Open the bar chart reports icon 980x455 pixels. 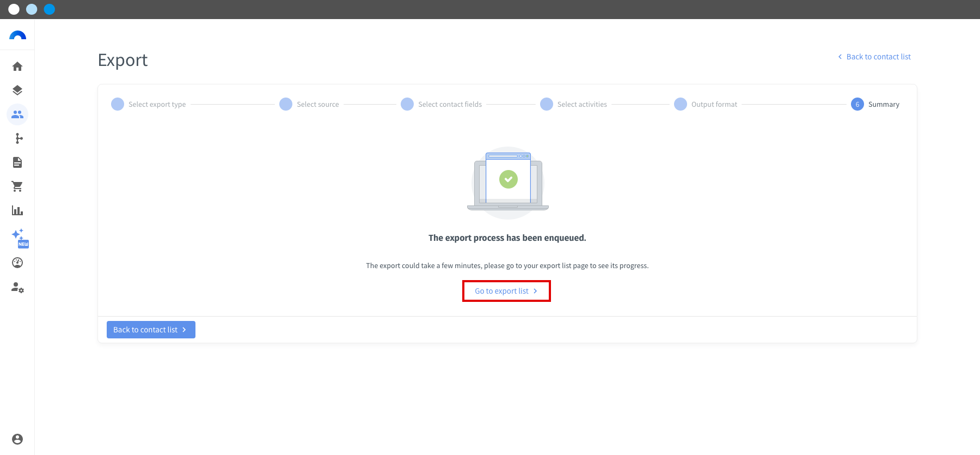[x=17, y=210]
